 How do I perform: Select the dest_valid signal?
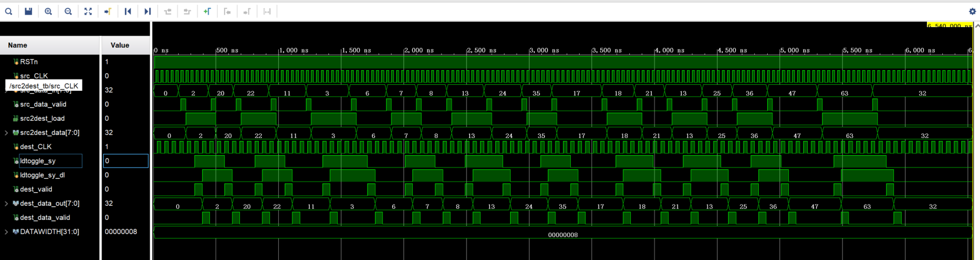point(36,189)
